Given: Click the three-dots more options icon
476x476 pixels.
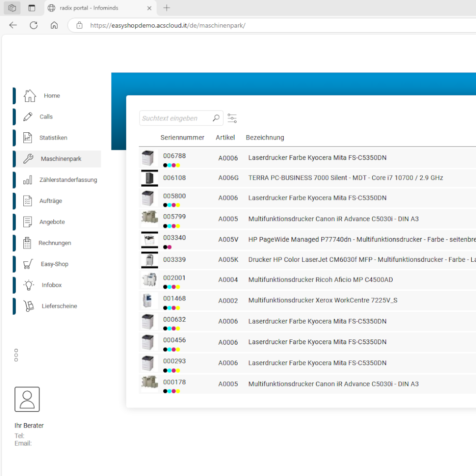Looking at the screenshot, I should [16, 355].
